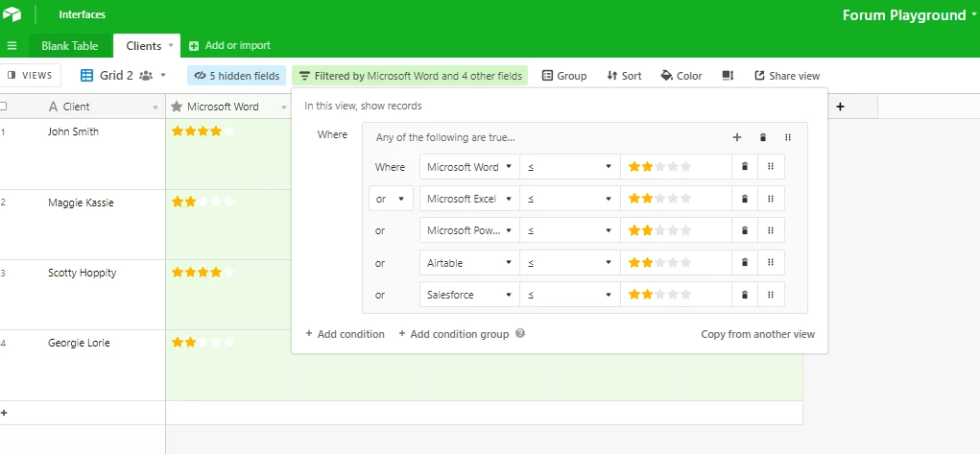The width and height of the screenshot is (980, 454).
Task: Open help icon next to Add condition group
Action: click(x=520, y=333)
